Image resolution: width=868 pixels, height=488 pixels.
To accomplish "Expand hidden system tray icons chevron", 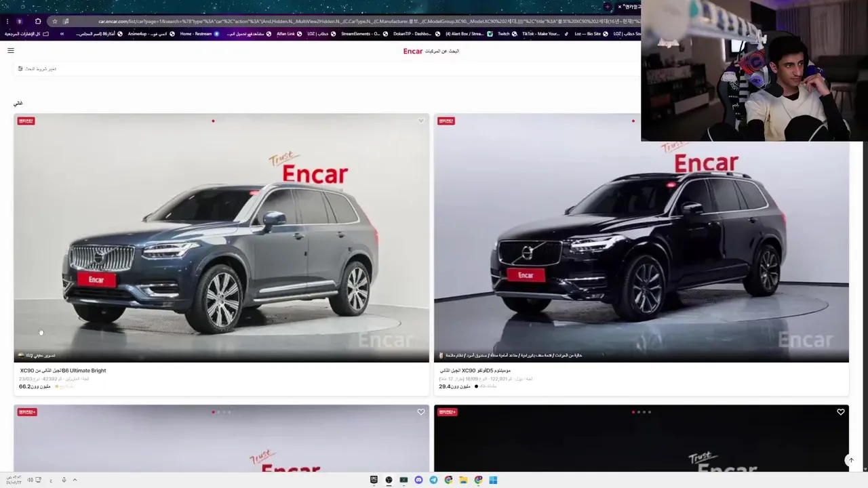I will [75, 480].
